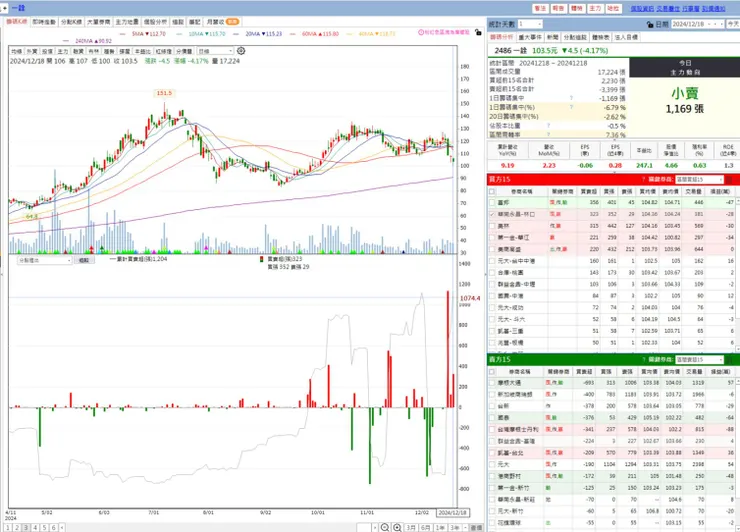Switch to 分點K線 tab
The height and width of the screenshot is (532, 740).
[x=71, y=22]
